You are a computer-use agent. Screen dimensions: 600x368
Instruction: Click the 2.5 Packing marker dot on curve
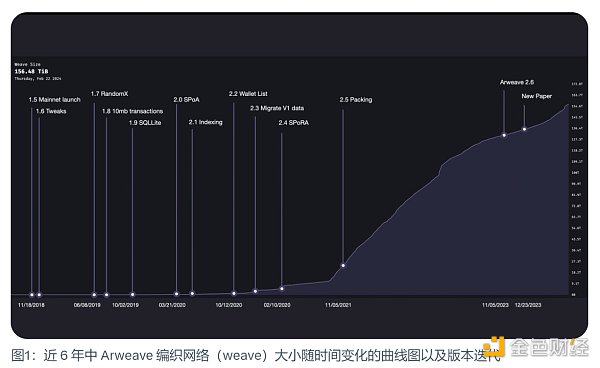click(343, 265)
